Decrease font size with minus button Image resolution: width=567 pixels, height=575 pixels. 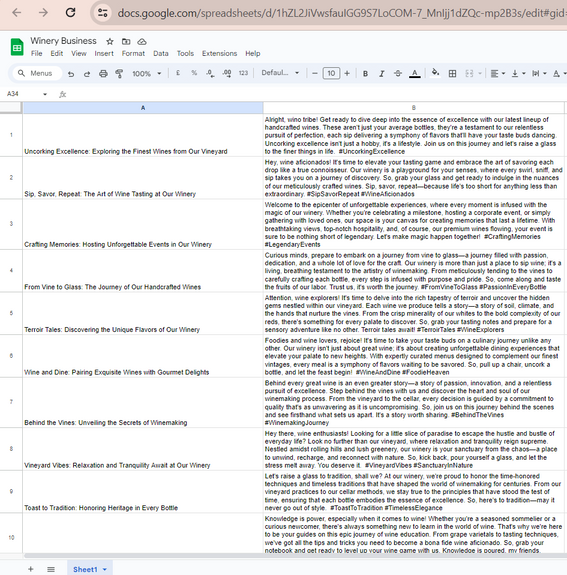pos(315,73)
